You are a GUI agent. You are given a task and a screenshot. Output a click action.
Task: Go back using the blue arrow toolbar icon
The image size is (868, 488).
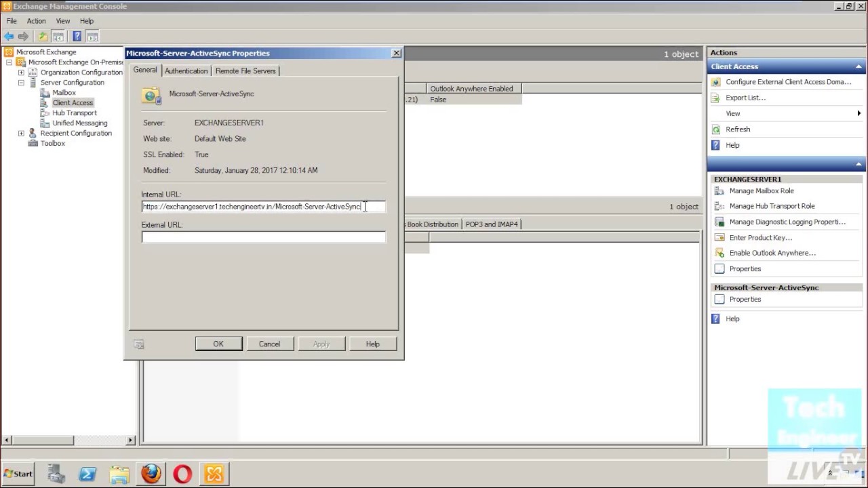[9, 37]
